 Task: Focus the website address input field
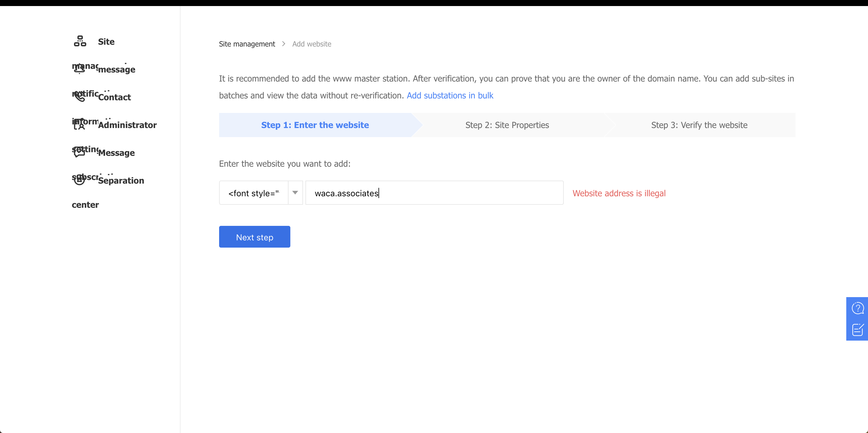[x=434, y=193]
